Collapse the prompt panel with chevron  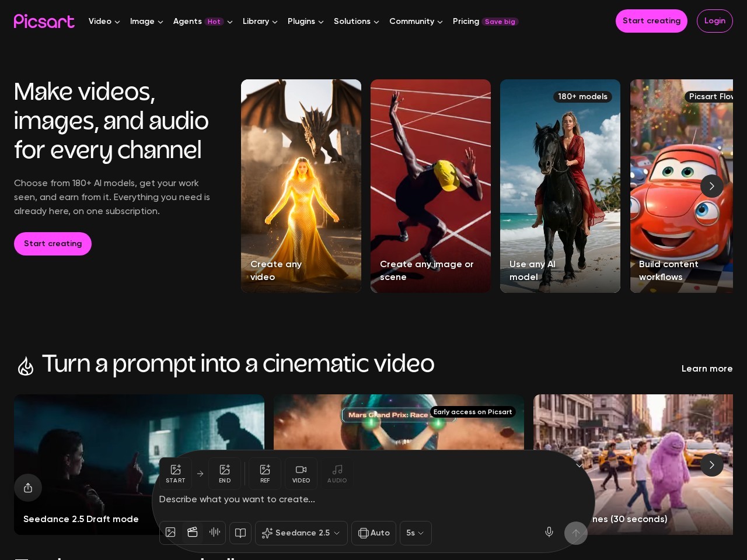click(579, 465)
